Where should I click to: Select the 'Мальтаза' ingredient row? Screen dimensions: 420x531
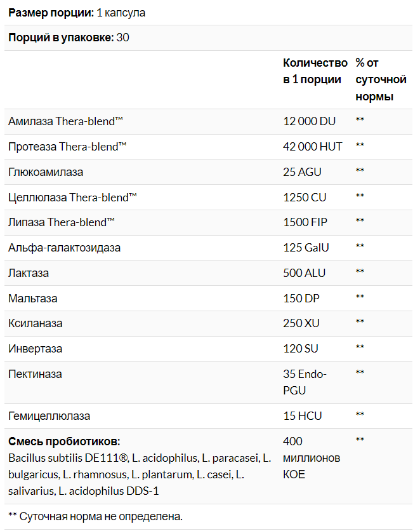point(33,298)
